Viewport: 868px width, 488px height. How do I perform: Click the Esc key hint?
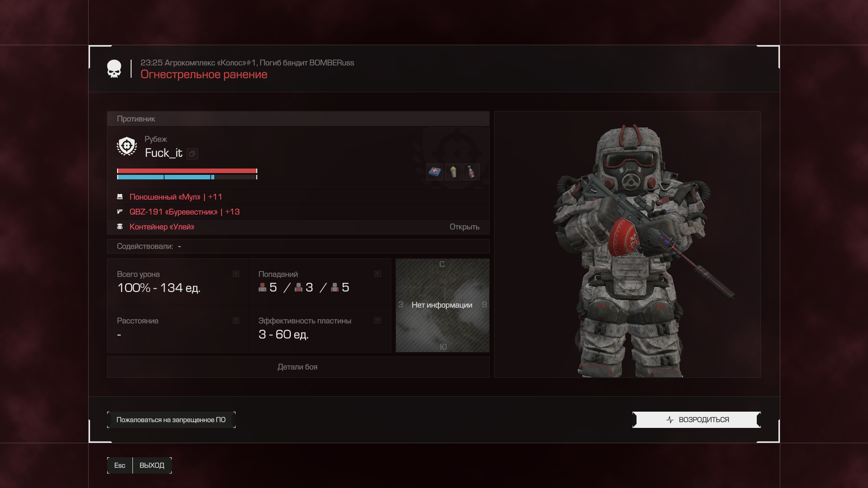click(x=120, y=465)
